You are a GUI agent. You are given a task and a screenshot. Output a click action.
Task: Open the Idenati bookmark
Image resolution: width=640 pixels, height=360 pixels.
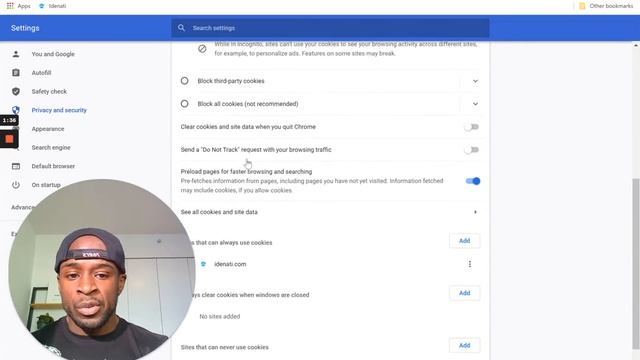pos(52,6)
